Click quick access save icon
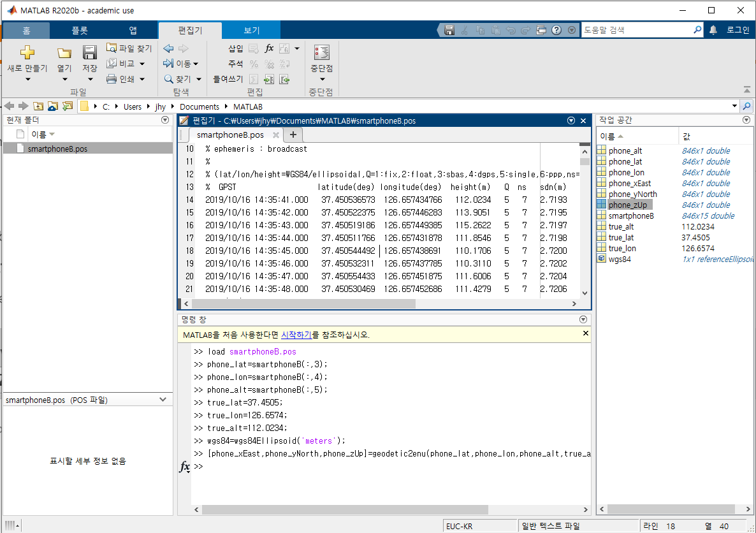 pos(449,30)
